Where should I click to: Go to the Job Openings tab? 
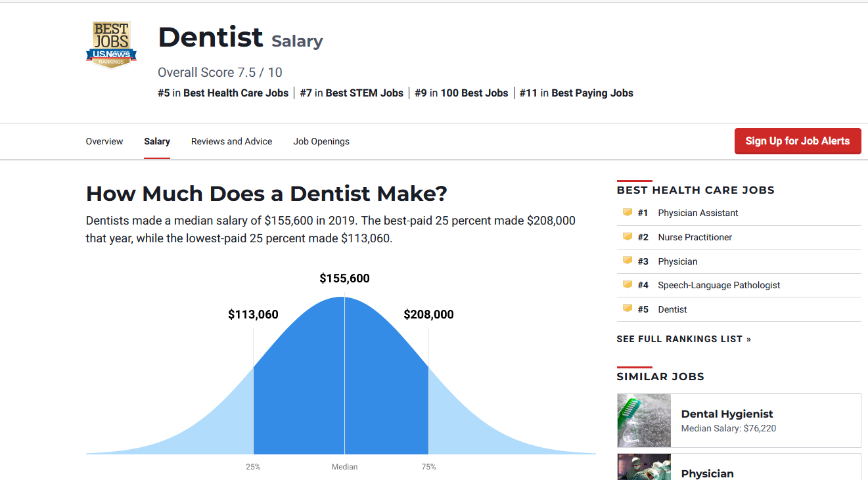click(x=321, y=141)
